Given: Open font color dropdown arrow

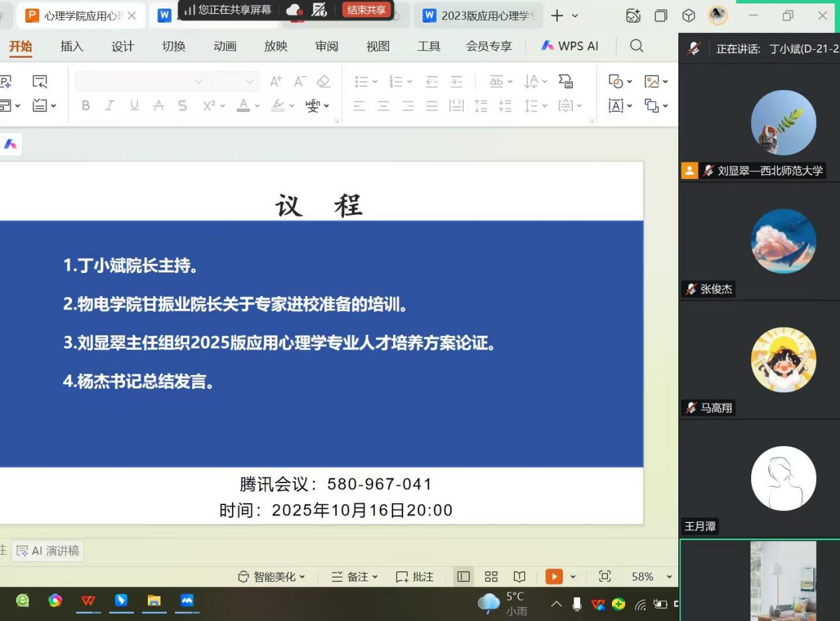Looking at the screenshot, I should tap(257, 106).
